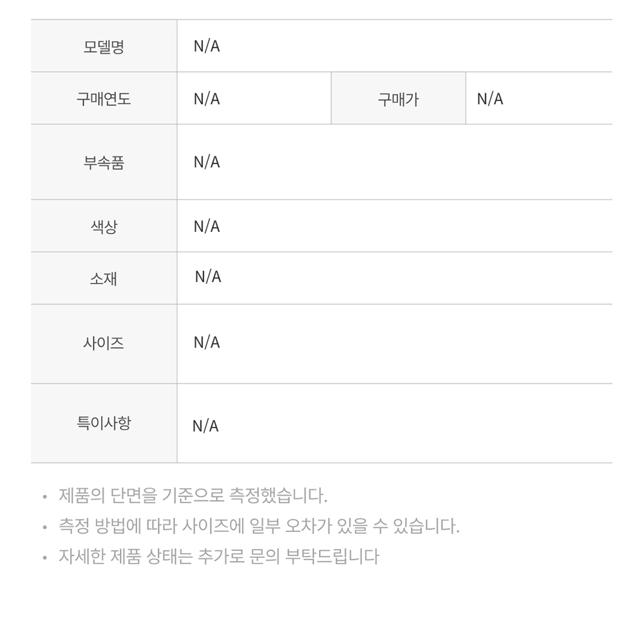The height and width of the screenshot is (644, 644).
Task: Select the N/A value for 색상
Action: point(207,226)
